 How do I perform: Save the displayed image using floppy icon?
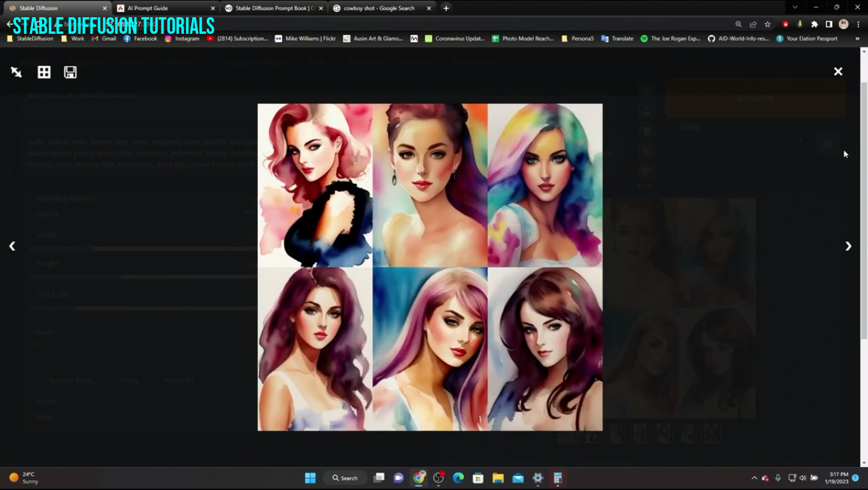point(70,72)
